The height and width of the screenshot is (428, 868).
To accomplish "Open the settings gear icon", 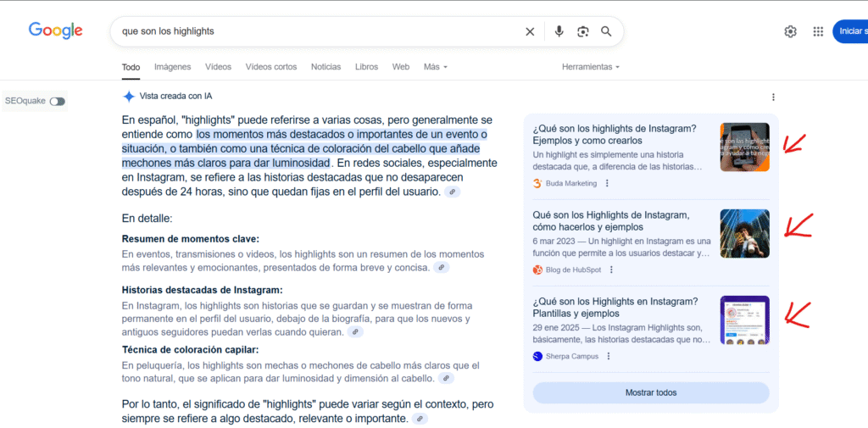I will [x=790, y=31].
